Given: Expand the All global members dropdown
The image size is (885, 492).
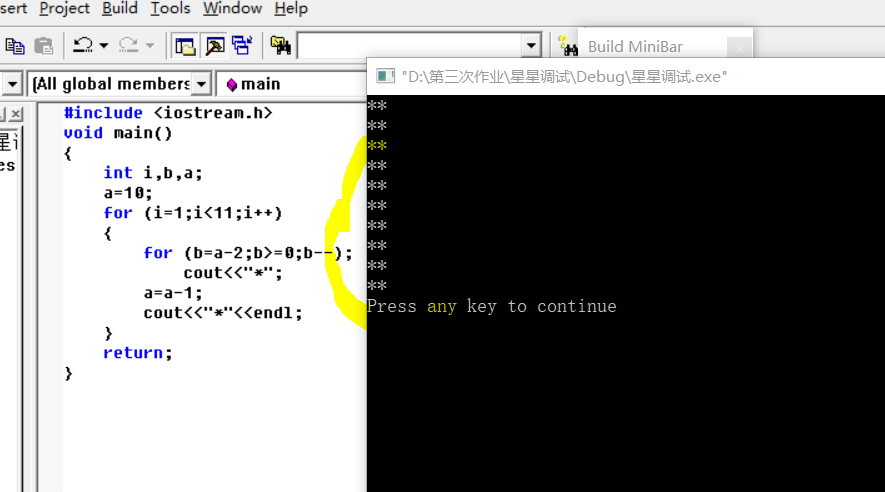Looking at the screenshot, I should [x=201, y=85].
